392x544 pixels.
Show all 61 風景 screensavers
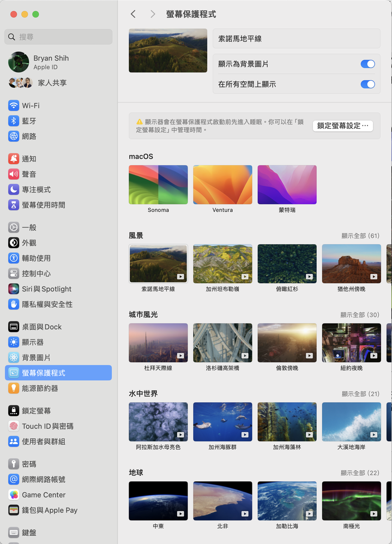pyautogui.click(x=360, y=236)
